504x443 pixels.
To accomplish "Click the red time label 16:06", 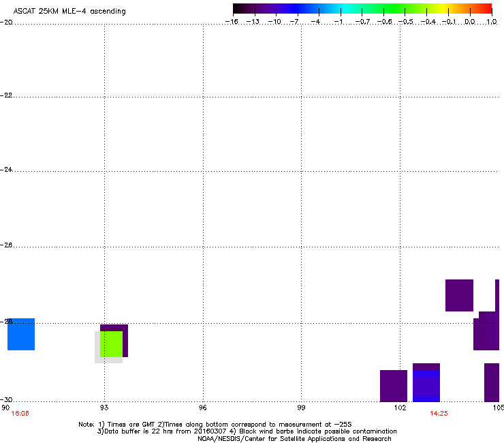I will coord(20,414).
